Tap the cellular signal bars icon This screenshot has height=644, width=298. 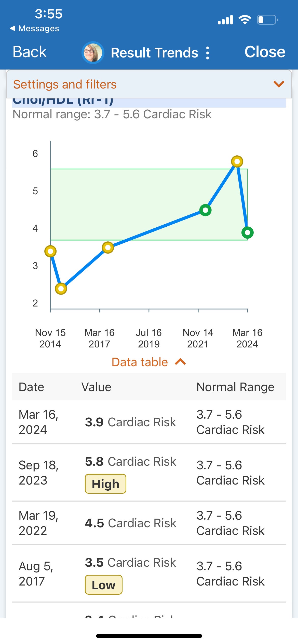pyautogui.click(x=225, y=20)
